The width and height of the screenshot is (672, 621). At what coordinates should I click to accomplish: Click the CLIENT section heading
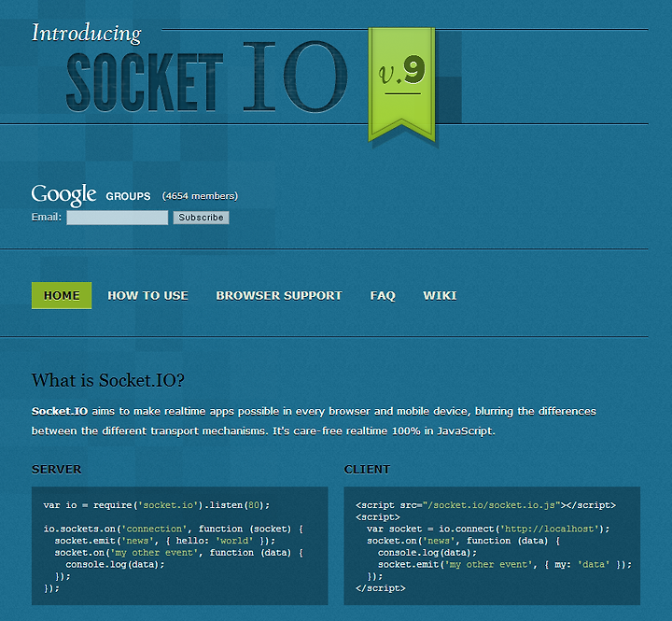tap(368, 469)
